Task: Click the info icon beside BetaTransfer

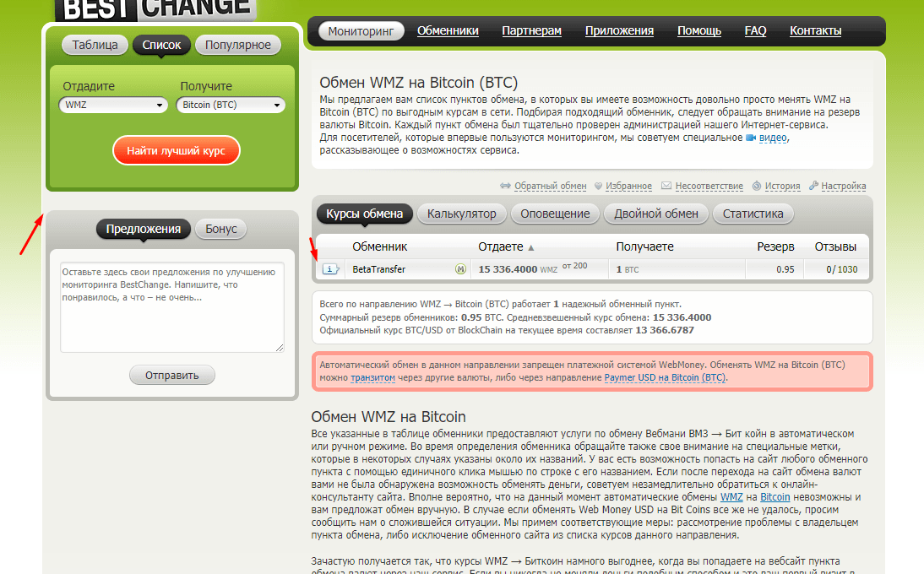Action: point(330,269)
